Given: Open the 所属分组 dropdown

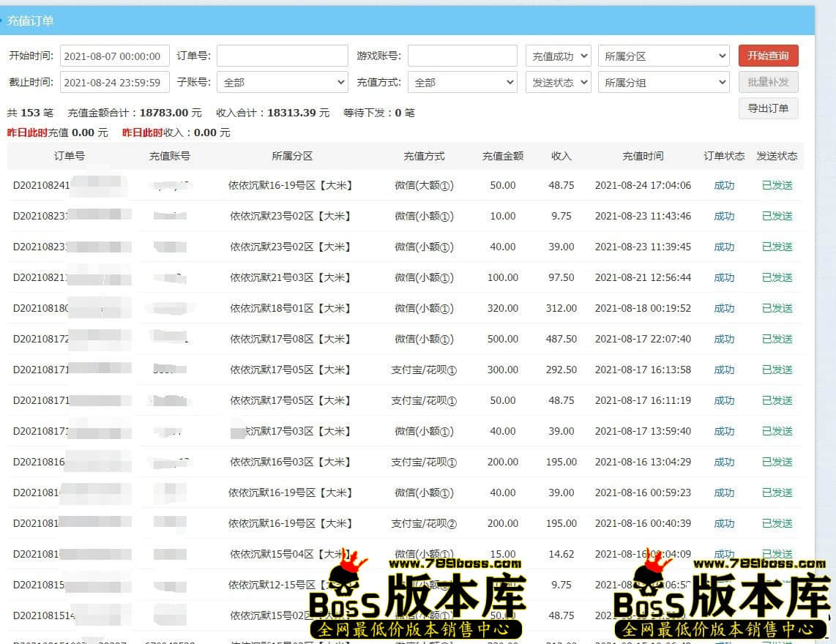Looking at the screenshot, I should pos(663,83).
